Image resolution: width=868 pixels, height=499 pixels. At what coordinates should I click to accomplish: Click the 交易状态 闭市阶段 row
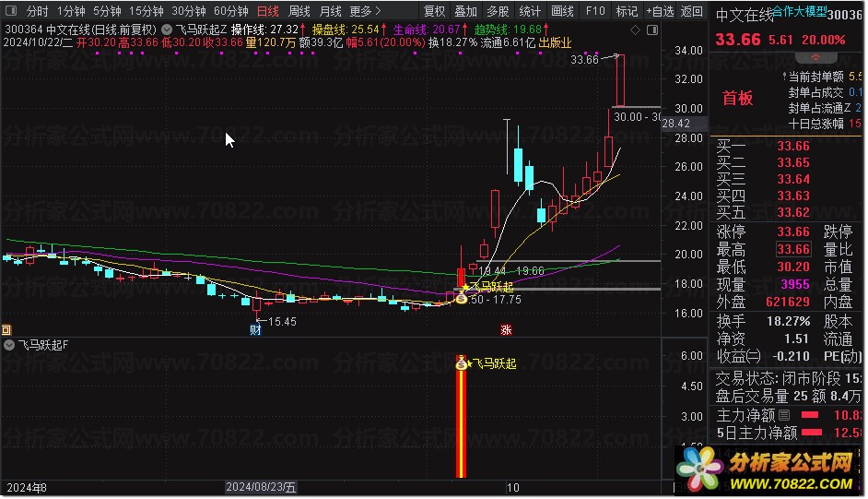click(x=789, y=379)
